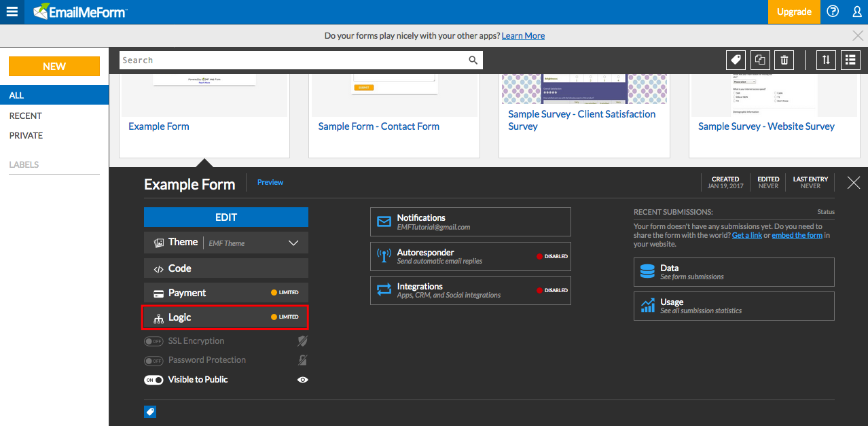Click the blue tag icon below settings
This screenshot has width=868, height=426.
click(150, 412)
